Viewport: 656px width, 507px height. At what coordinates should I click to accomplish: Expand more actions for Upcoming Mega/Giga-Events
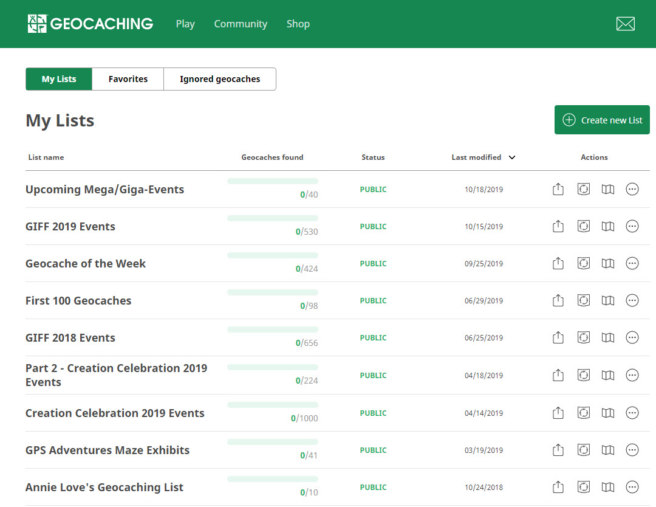[632, 190]
